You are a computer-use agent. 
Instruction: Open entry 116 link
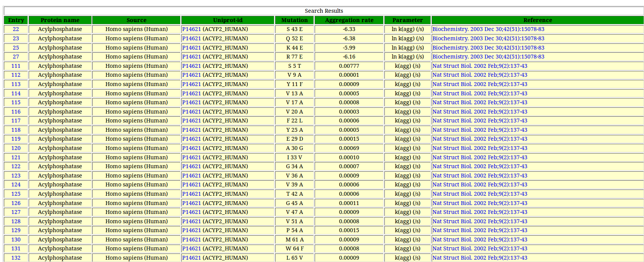click(16, 112)
